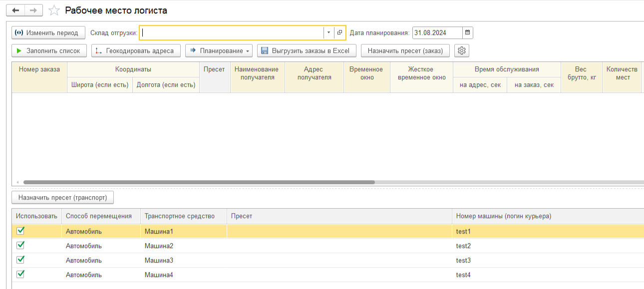644x289 pixels.
Task: Open calendar picker for planning date
Action: tap(467, 32)
